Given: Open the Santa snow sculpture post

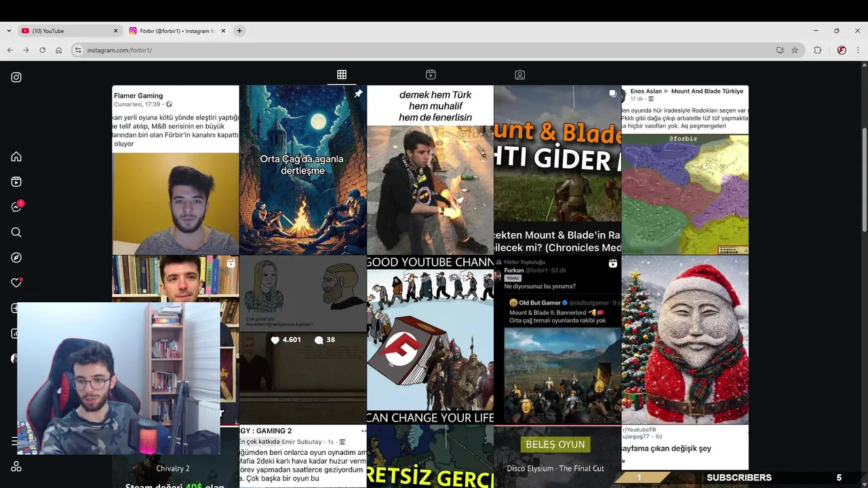Looking at the screenshot, I should (x=685, y=340).
